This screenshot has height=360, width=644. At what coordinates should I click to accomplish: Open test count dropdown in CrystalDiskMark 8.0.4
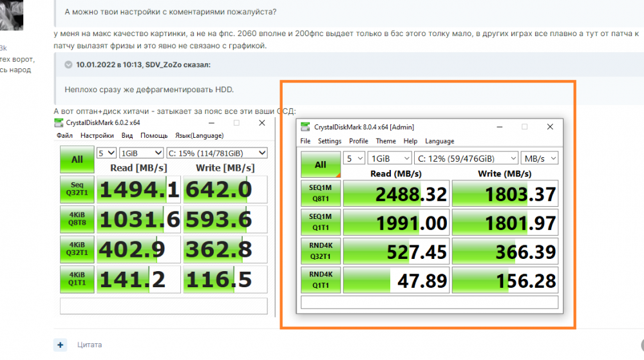(x=354, y=158)
